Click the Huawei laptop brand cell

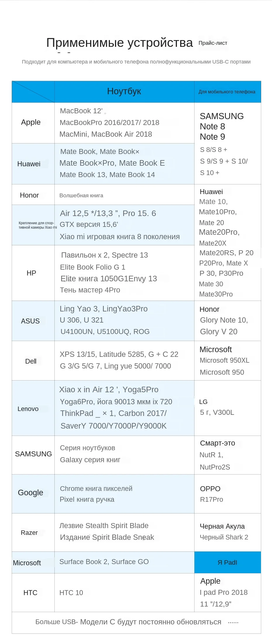click(x=29, y=164)
